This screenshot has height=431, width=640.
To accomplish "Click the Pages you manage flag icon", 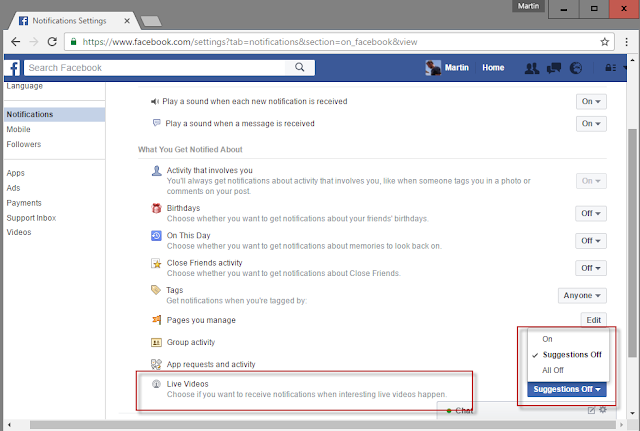I will coord(156,320).
